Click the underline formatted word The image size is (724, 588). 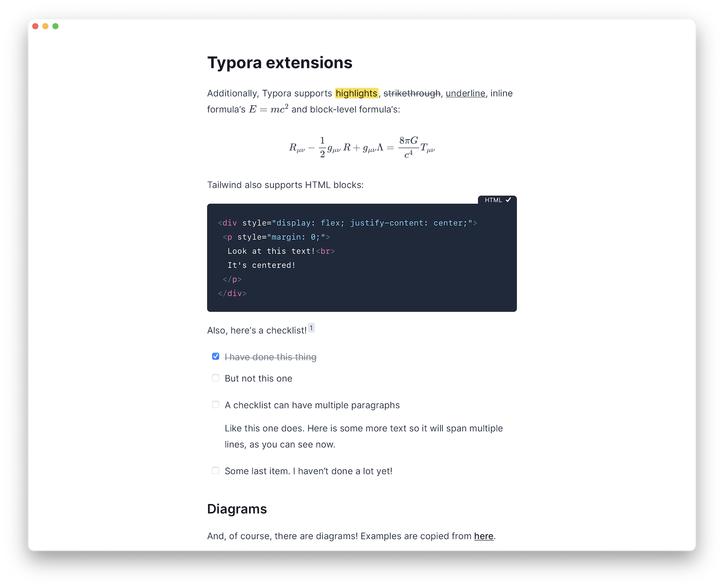(465, 93)
